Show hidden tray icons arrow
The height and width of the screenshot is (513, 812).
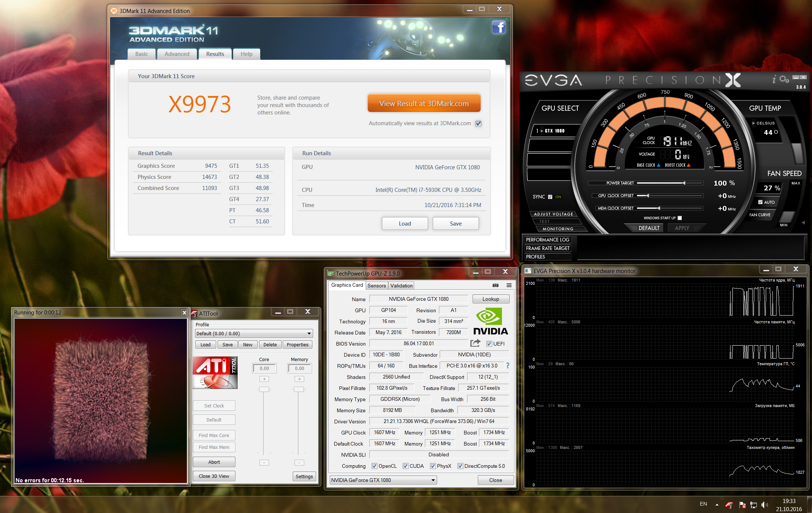717,504
